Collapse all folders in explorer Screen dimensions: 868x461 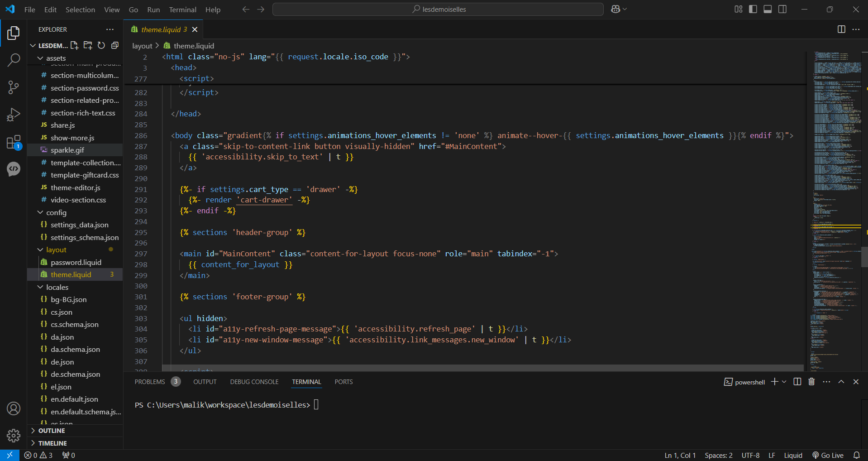click(115, 45)
